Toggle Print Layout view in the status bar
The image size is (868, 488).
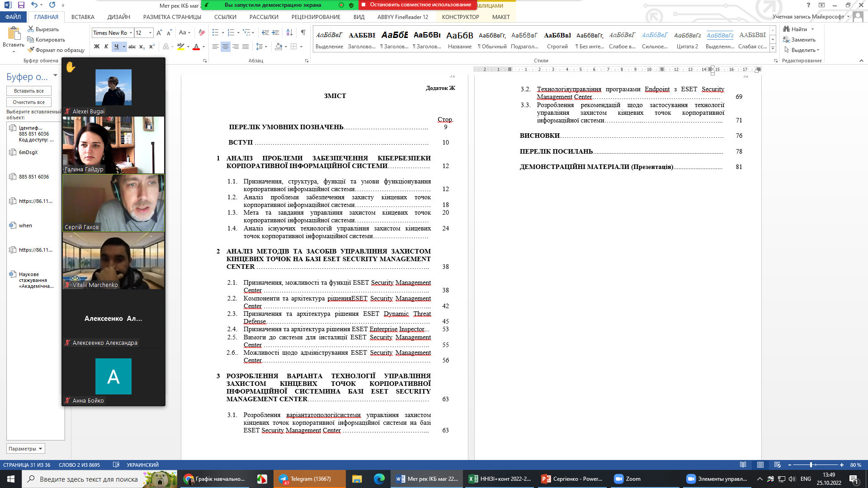pyautogui.click(x=760, y=465)
